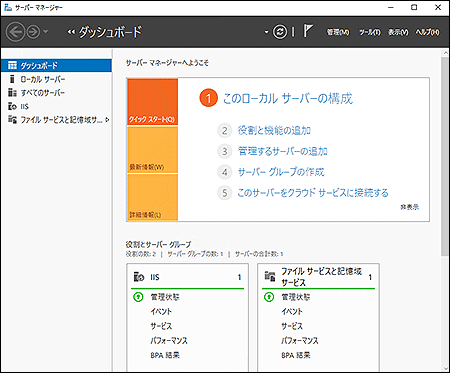Click the back navigation arrow
Screen dimensions: 450x373
pyautogui.click(x=15, y=32)
